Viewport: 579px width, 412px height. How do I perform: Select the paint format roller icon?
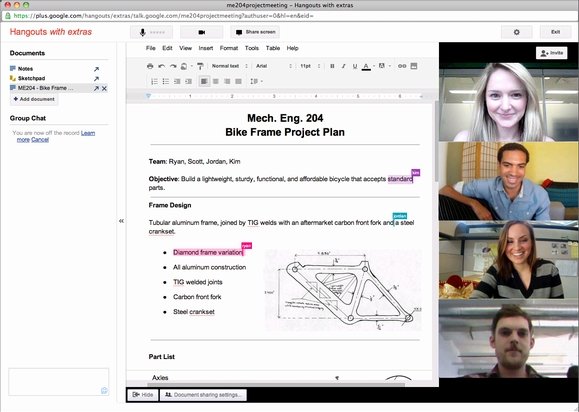point(200,66)
